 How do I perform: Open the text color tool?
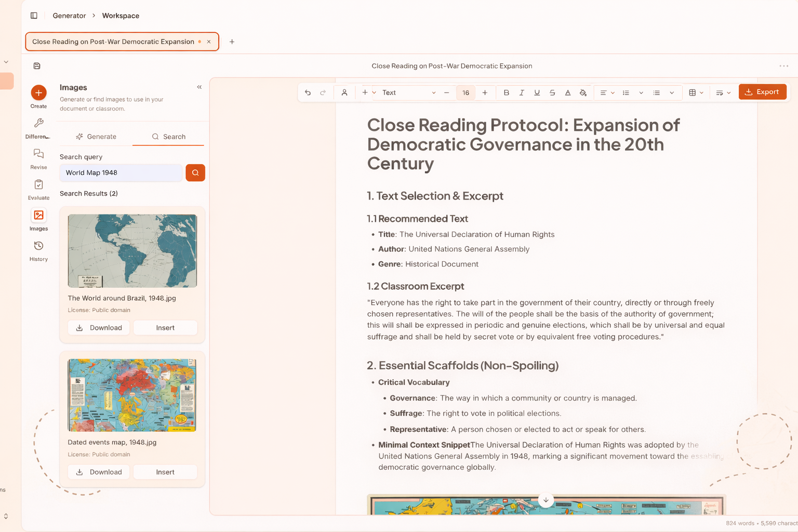point(568,92)
